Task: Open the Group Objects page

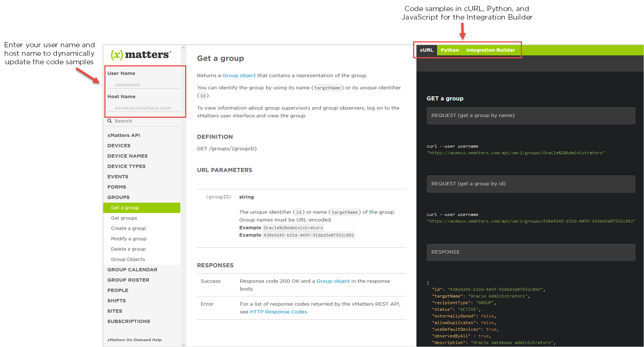Action: pos(128,260)
